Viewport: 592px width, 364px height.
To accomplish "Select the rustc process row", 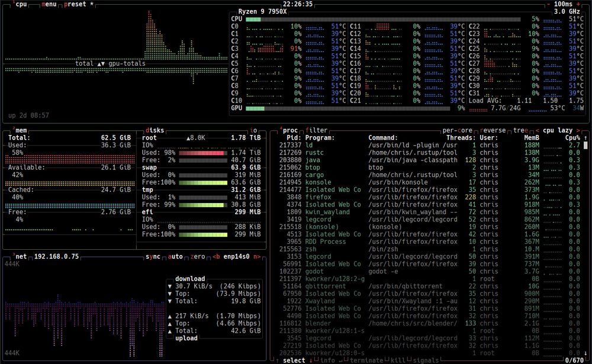I will (x=429, y=153).
